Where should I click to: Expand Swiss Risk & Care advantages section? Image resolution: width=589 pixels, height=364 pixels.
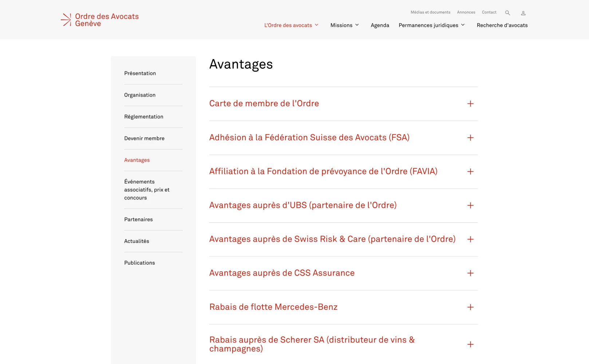click(332, 239)
